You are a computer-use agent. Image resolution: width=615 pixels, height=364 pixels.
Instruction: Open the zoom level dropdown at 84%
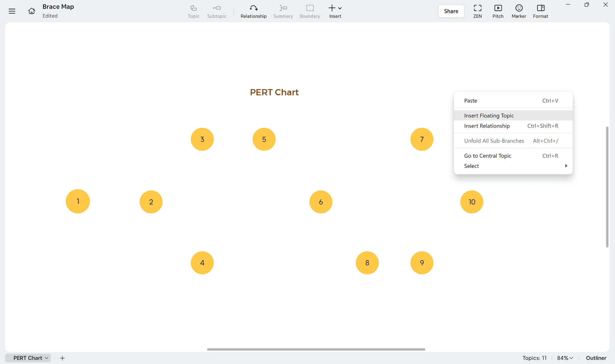click(x=565, y=358)
